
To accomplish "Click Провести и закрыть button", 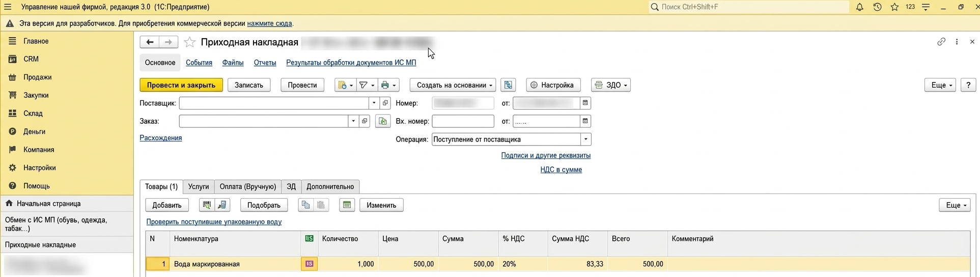I will 181,85.
